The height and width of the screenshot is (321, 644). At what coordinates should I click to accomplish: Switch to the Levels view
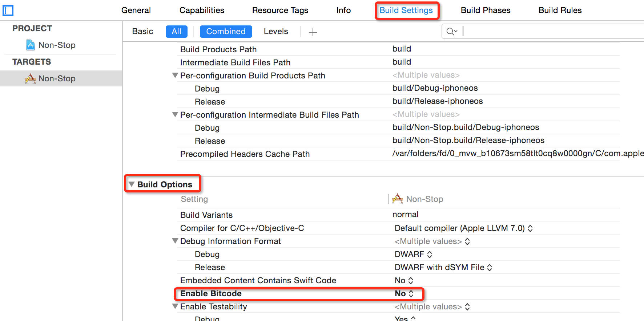[276, 32]
